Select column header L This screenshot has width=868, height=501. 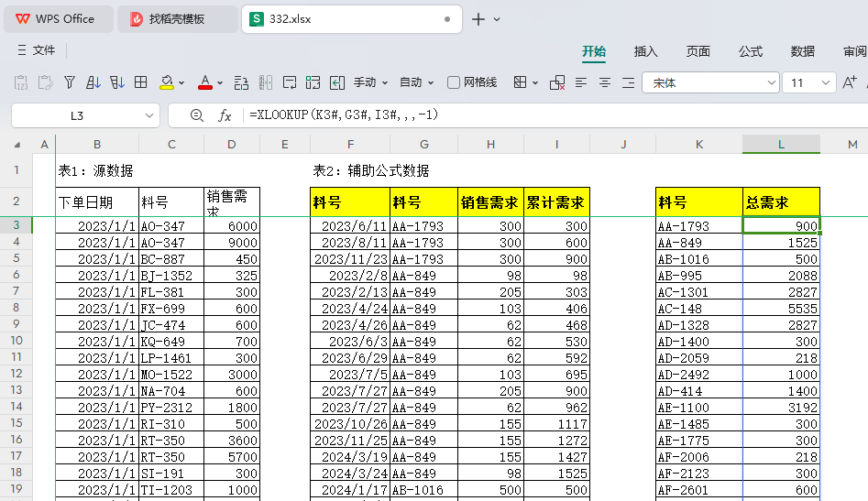tap(781, 145)
